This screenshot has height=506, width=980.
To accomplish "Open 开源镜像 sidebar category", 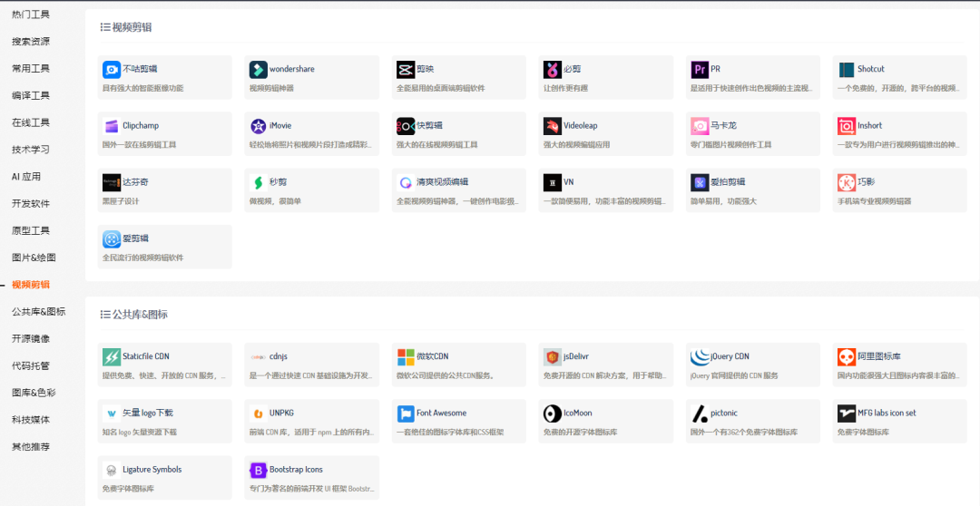I will click(x=31, y=338).
